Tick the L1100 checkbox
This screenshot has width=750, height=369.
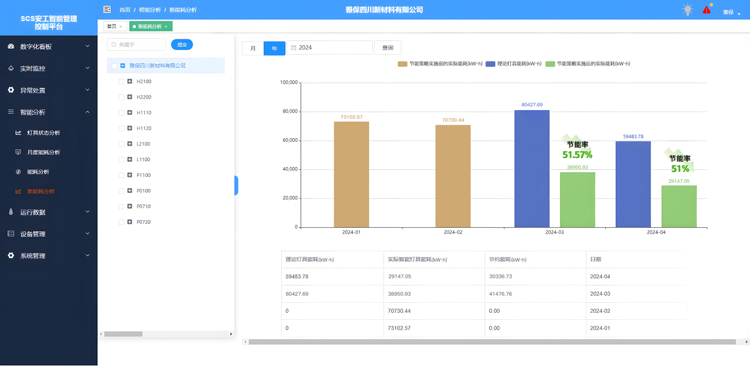tap(121, 159)
